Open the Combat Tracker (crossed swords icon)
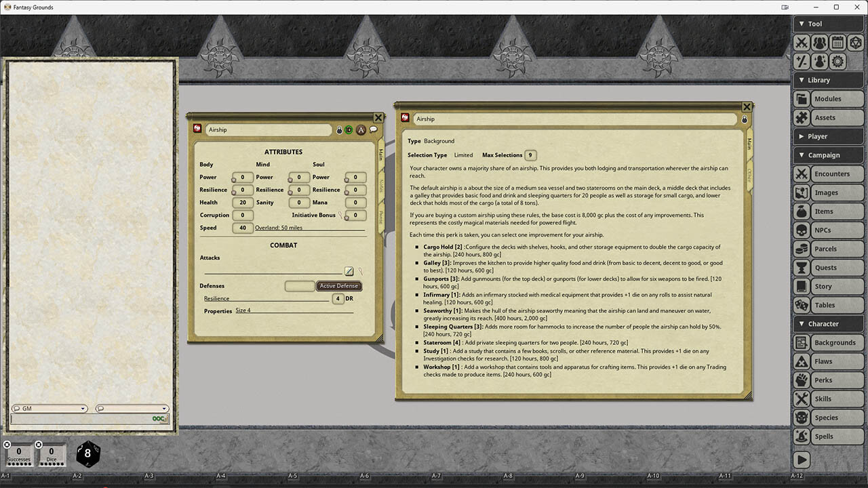 pos(802,42)
